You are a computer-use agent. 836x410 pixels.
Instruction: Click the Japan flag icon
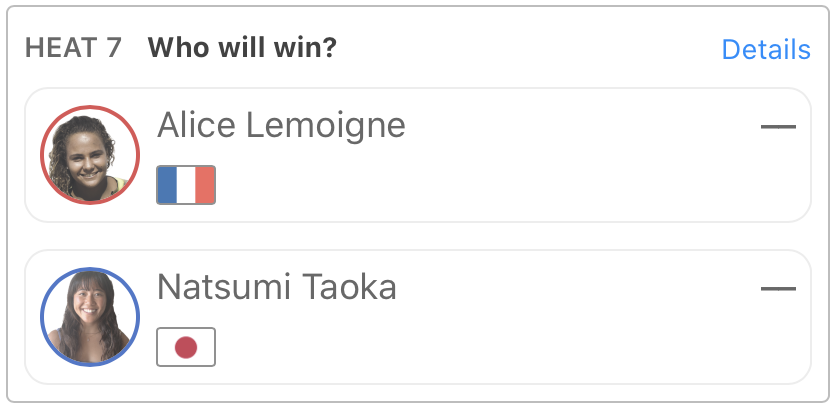point(186,347)
